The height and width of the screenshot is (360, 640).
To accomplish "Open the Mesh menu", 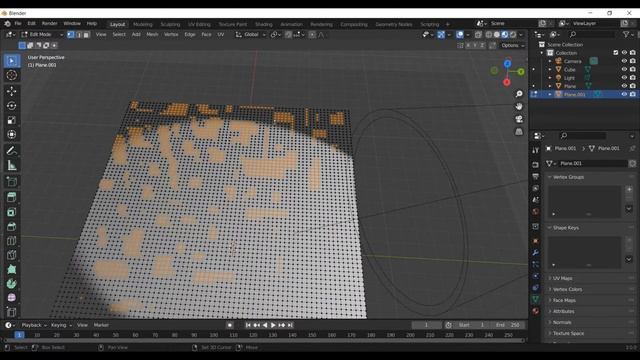I will click(x=152, y=35).
